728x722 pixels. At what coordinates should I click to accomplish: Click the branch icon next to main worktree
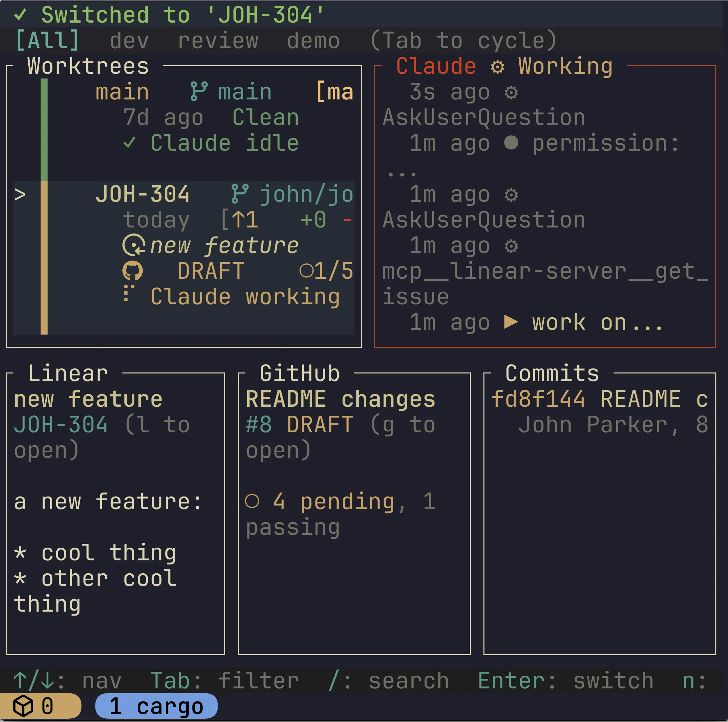(x=199, y=90)
